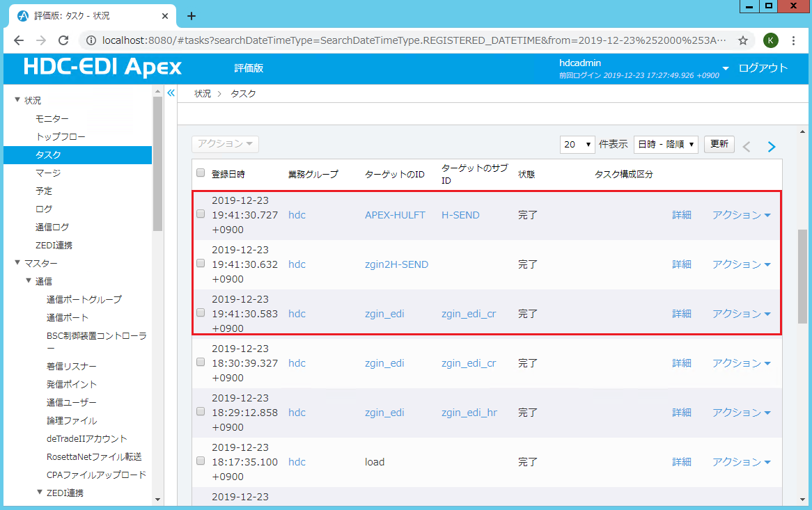
Task: Open CPAファイルアップロード in the sidebar
Action: tap(96, 475)
